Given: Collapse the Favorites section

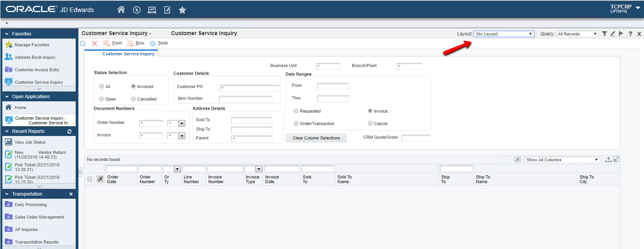Looking at the screenshot, I should 7,34.
